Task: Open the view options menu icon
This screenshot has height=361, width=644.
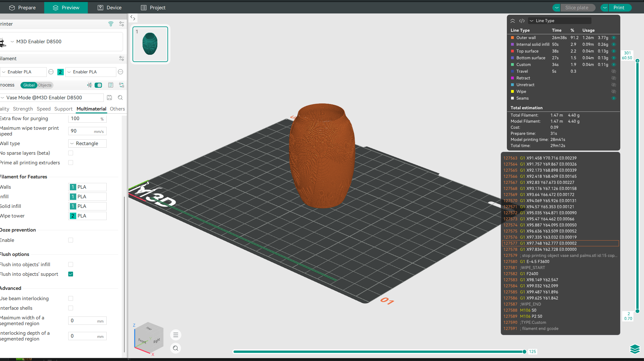Action: [176, 335]
